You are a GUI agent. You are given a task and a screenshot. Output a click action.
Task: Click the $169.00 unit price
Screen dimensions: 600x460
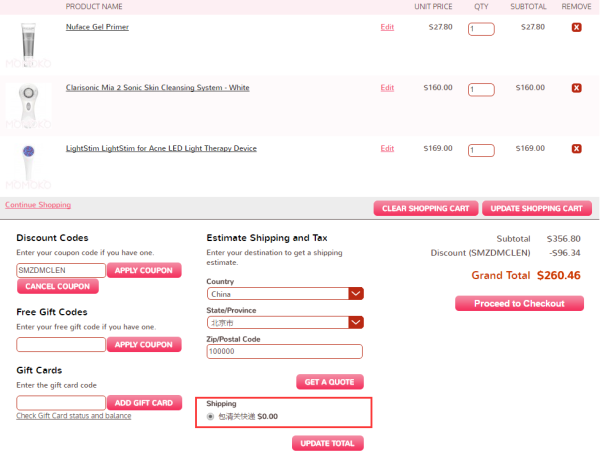tap(438, 148)
